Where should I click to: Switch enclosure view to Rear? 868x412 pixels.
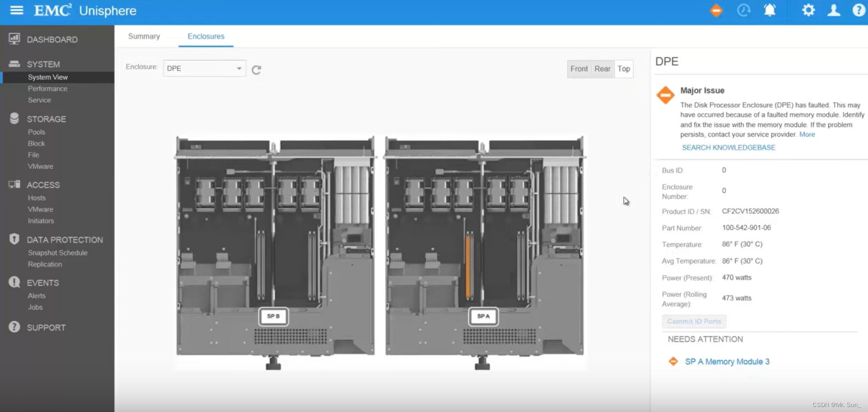(x=602, y=69)
